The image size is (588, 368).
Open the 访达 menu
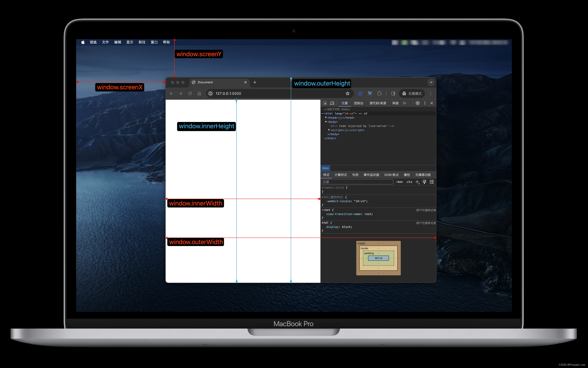coord(93,42)
